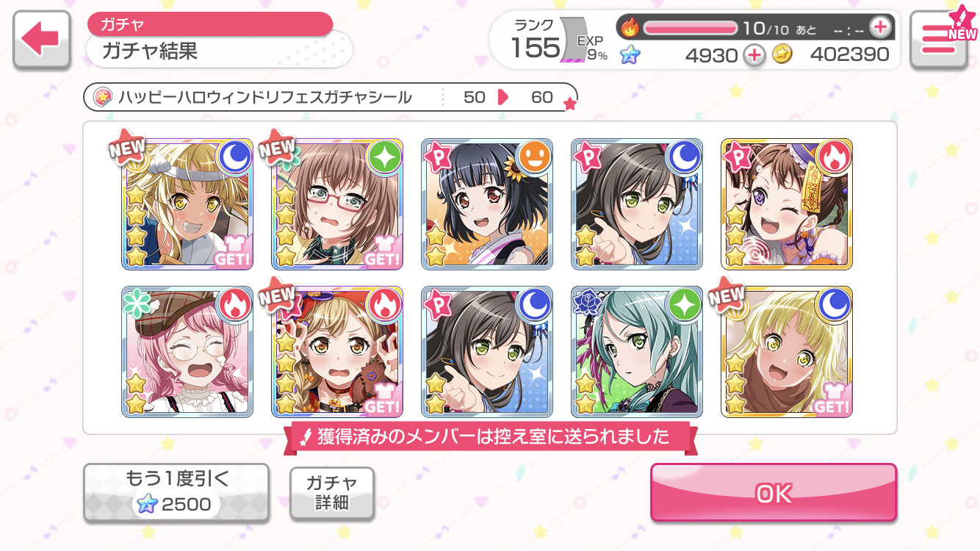Open the black-haired girl with sunflower card
This screenshot has height=551, width=980.
tap(487, 204)
